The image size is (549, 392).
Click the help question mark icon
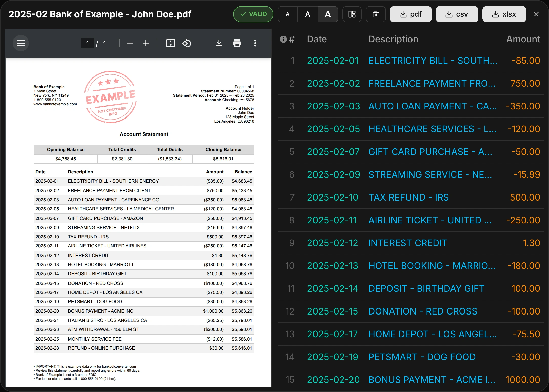coord(283,39)
